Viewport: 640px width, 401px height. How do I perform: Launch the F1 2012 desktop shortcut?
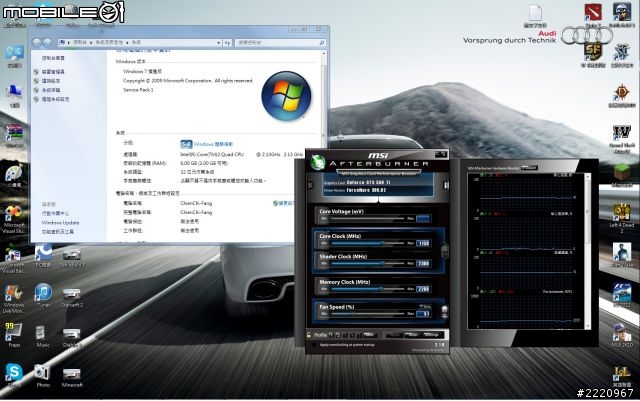[x=621, y=295]
